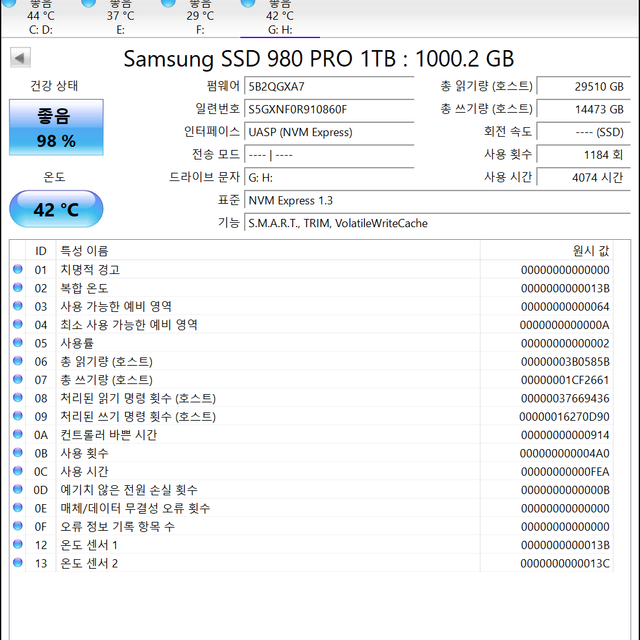This screenshot has width=640, height=640.
Task: Click status dot for 13 온도 센서 2
Action: 18,563
